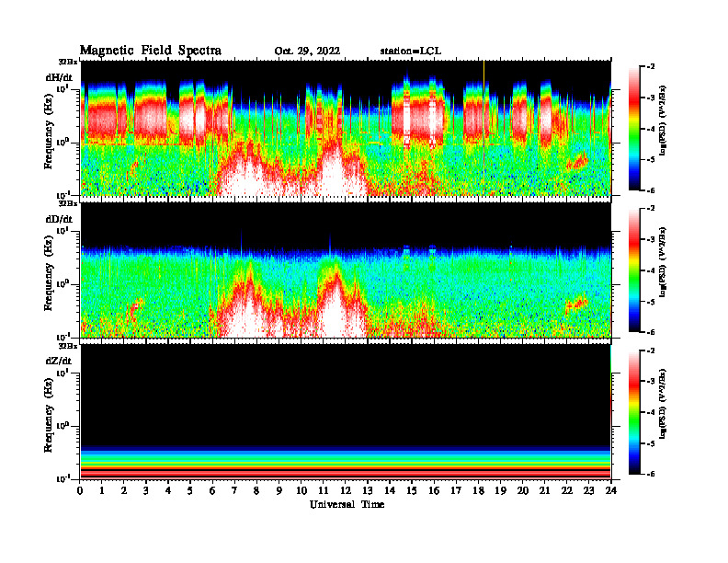Click hour tick label "24" on time axis
728x563 pixels.
point(611,491)
